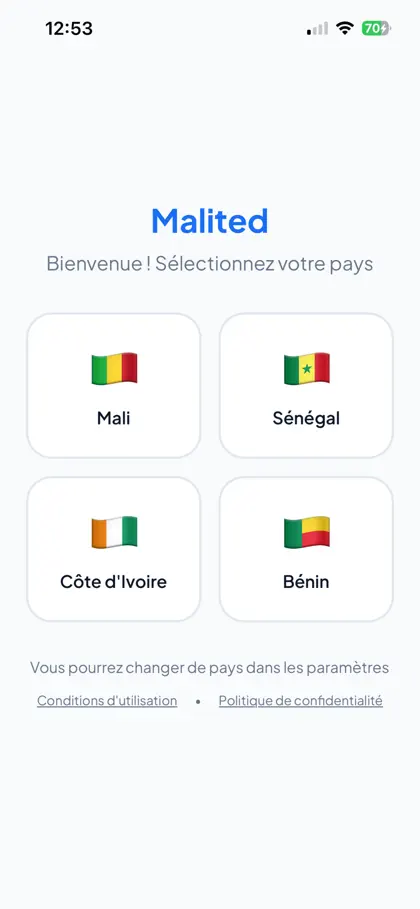
Task: Tap the Côte d'Ivoire flag icon
Action: click(x=114, y=532)
